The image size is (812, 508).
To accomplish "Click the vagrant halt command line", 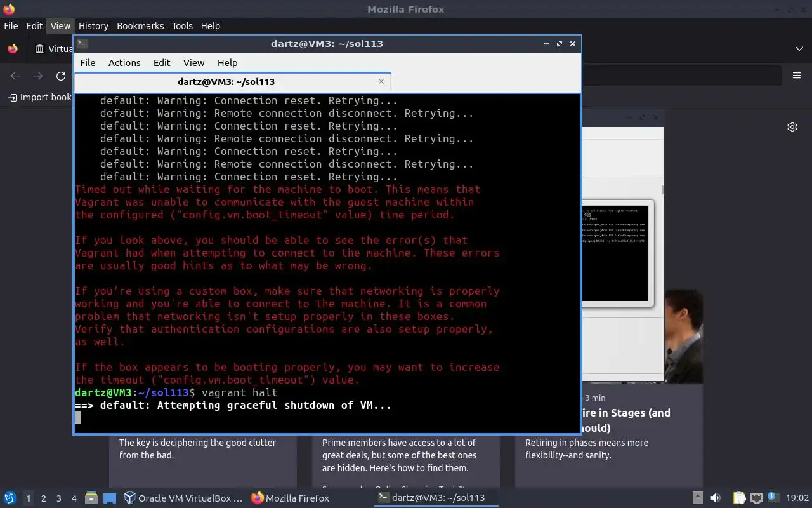I will point(176,392).
